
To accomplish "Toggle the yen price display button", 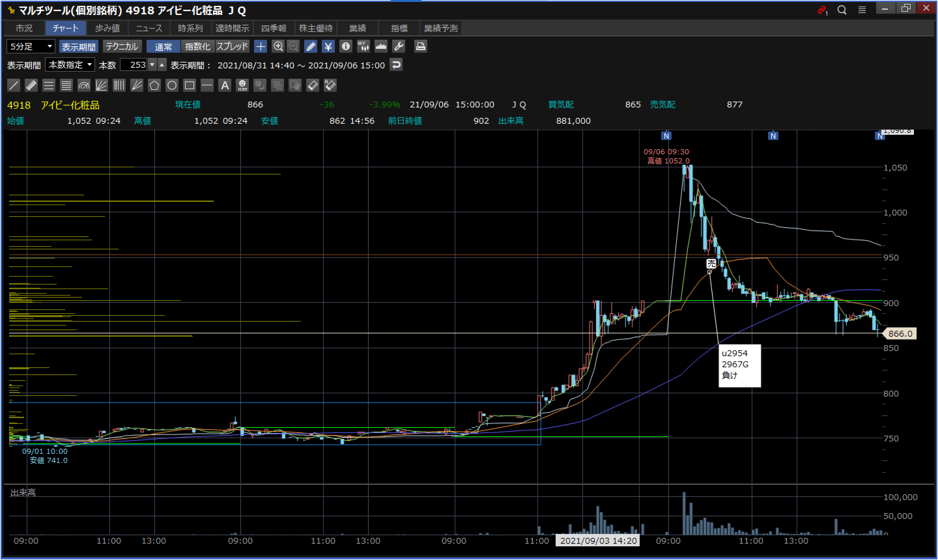I will (328, 47).
